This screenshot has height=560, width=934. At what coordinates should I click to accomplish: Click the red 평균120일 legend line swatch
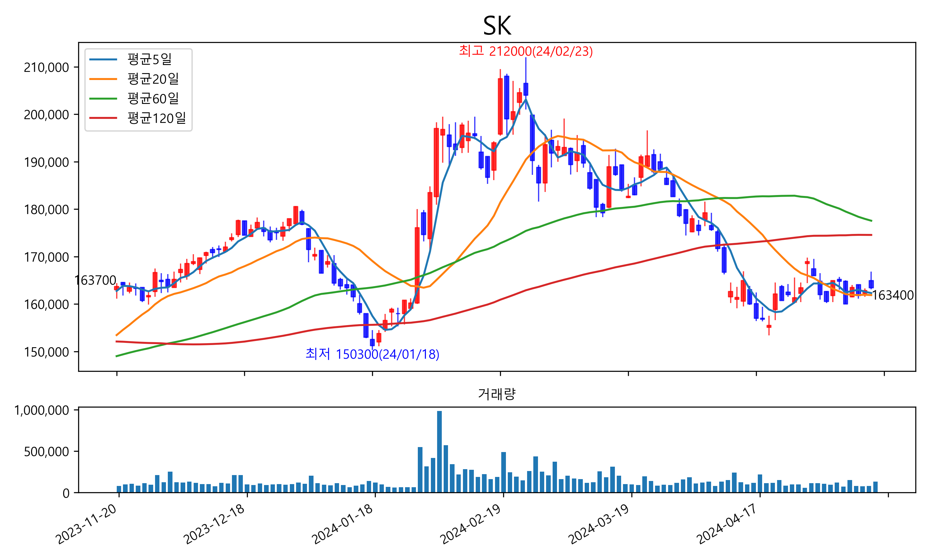tap(103, 118)
